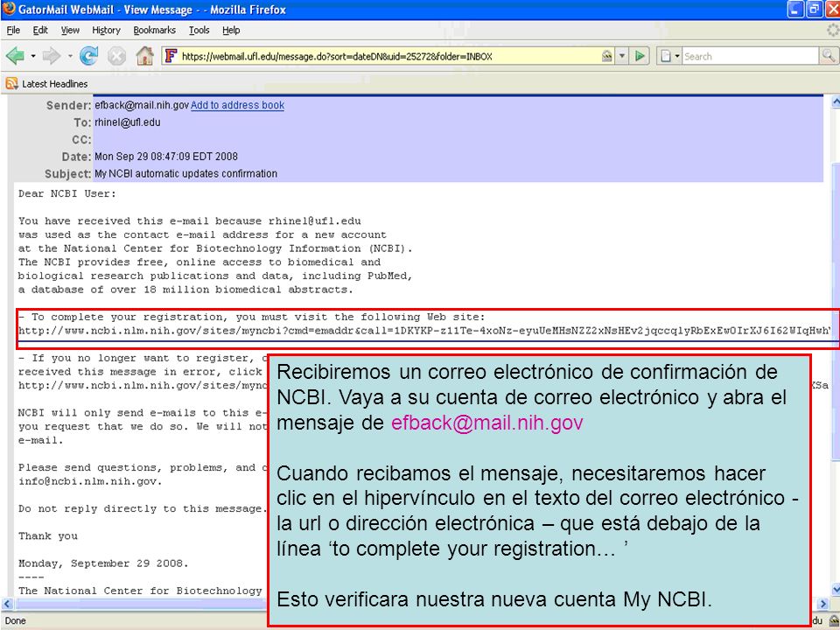Click the Stop loading icon

[116, 56]
